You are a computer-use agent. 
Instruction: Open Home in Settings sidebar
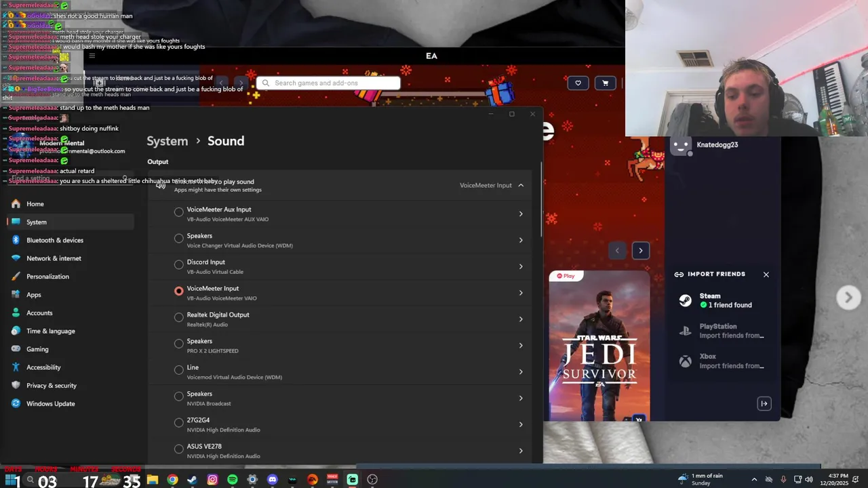(x=71, y=204)
